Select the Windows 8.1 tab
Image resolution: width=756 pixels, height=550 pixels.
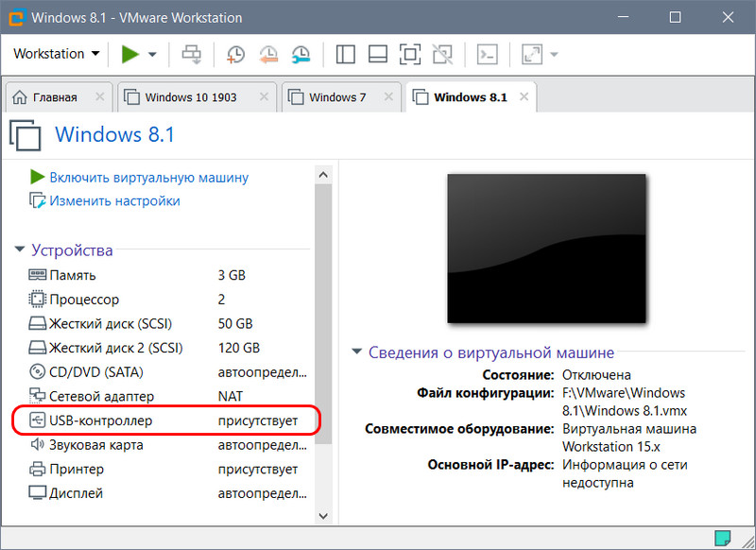pyautogui.click(x=471, y=97)
